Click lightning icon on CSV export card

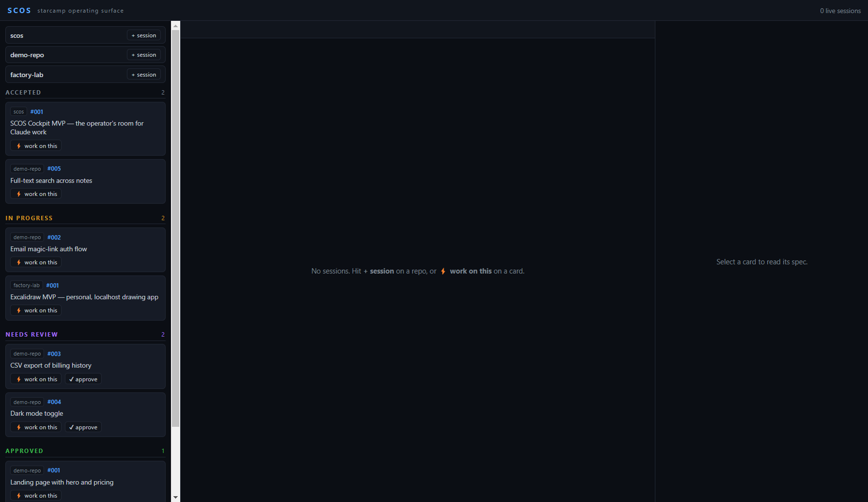pyautogui.click(x=19, y=379)
